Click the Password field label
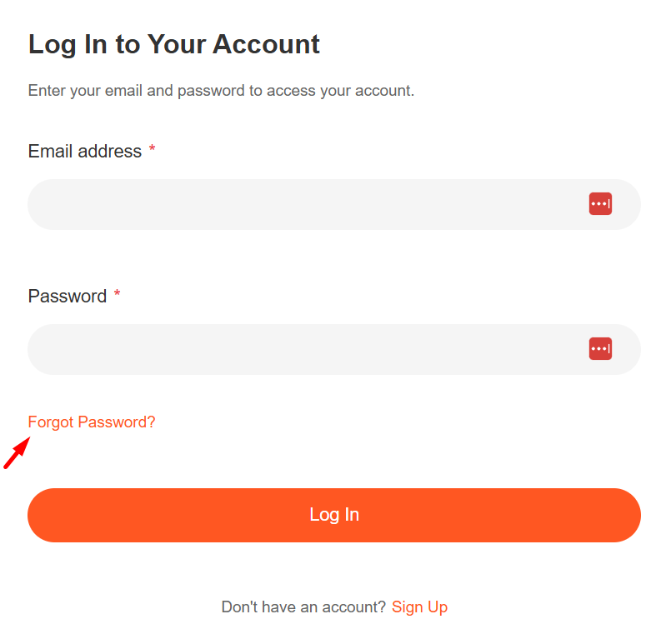 pyautogui.click(x=67, y=297)
